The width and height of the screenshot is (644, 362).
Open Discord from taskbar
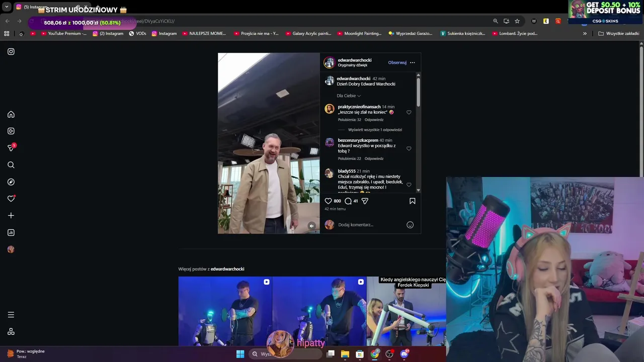[404, 354]
